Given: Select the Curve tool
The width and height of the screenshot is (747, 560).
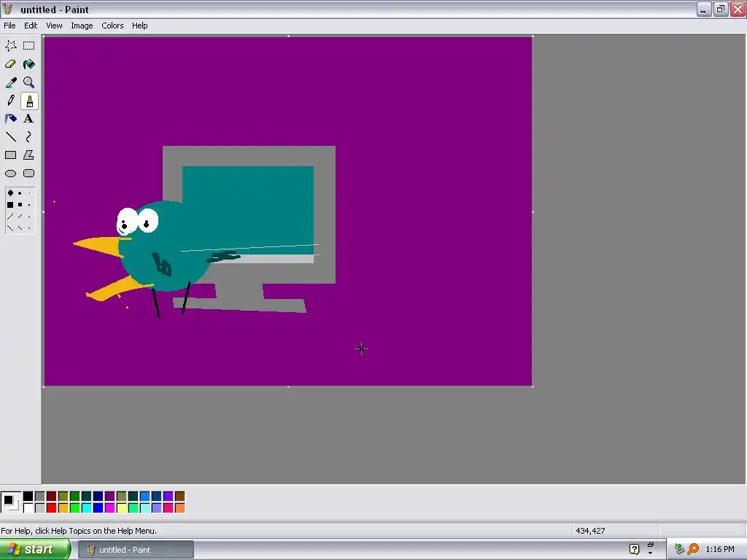Looking at the screenshot, I should coord(29,137).
